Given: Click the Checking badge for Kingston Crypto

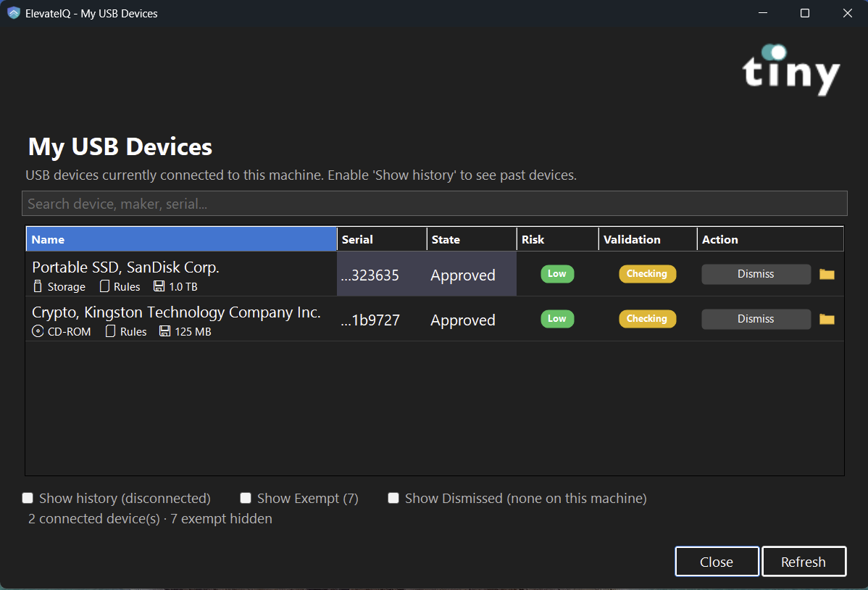Looking at the screenshot, I should pos(647,318).
